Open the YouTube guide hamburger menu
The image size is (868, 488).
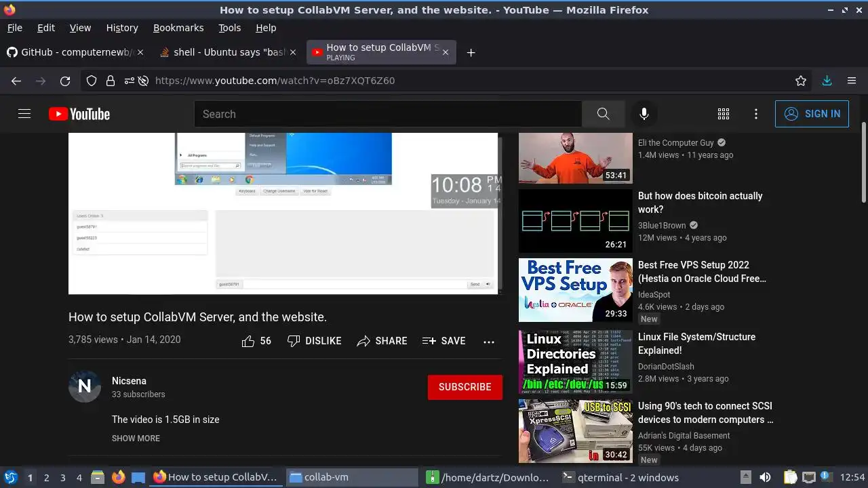pos(24,114)
